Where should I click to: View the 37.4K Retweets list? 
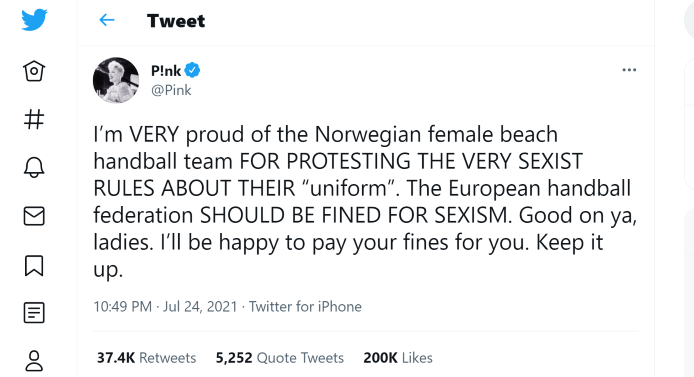147,358
